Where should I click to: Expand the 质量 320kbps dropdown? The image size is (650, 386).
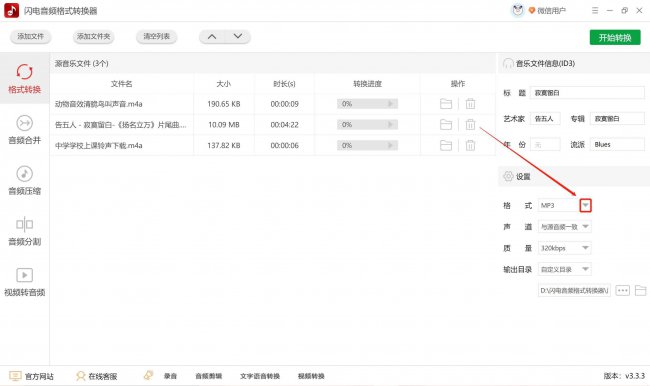point(585,248)
